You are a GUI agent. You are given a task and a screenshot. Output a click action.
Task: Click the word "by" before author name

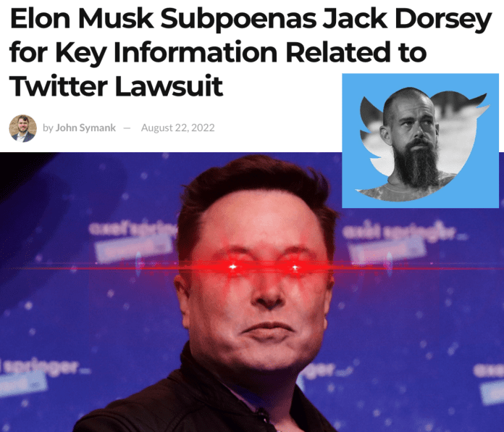click(x=48, y=128)
